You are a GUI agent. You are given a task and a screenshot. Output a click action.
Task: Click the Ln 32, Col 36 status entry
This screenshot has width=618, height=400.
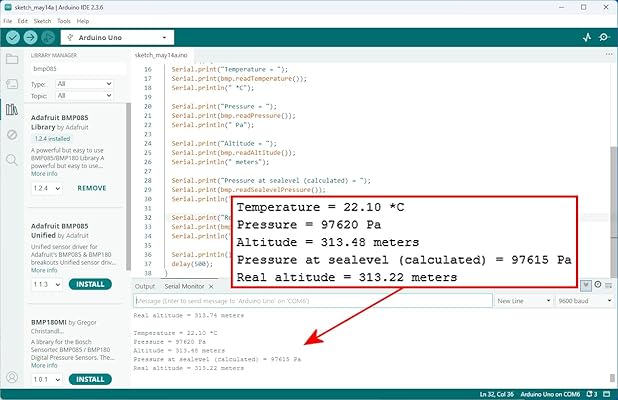[x=497, y=394]
